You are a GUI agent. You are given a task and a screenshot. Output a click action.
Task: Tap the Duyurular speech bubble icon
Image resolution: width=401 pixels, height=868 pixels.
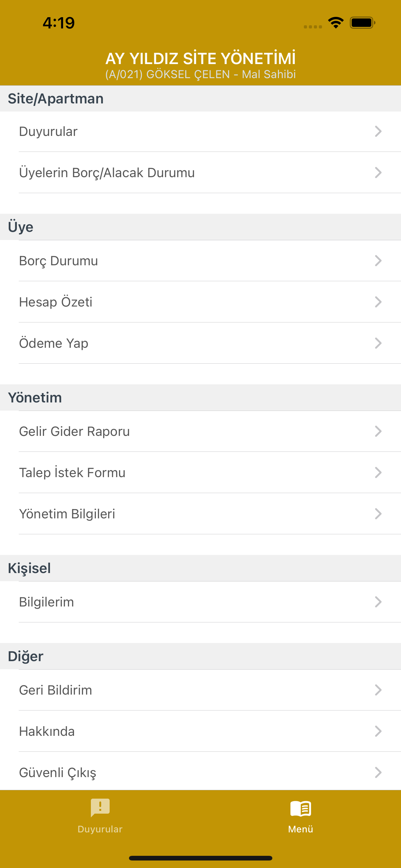click(100, 808)
